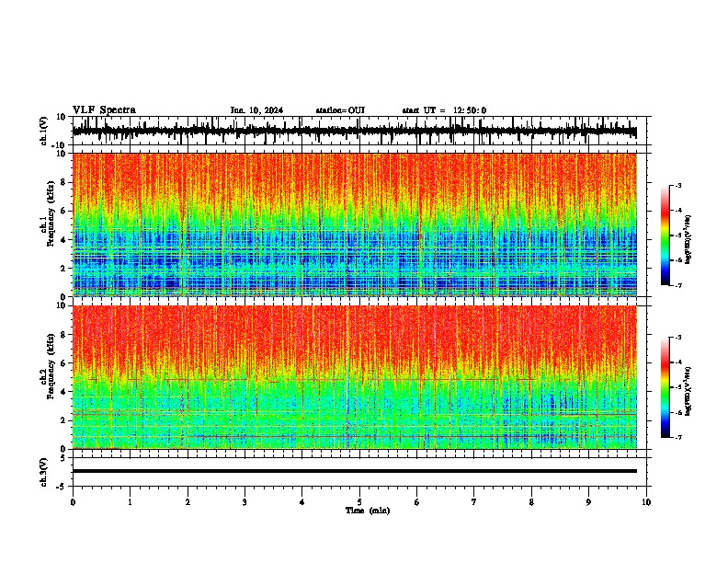Click the station name label

click(x=340, y=110)
